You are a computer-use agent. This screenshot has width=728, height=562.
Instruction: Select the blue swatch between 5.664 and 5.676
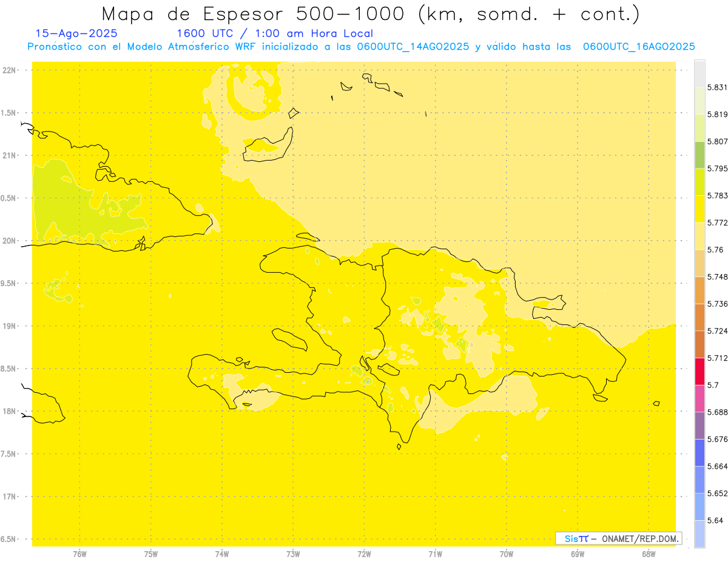click(x=699, y=452)
